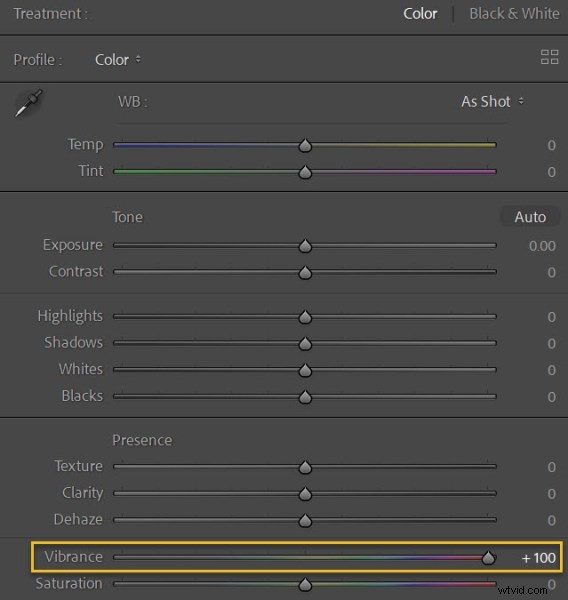Click the Clarity slider handle

pos(305,494)
